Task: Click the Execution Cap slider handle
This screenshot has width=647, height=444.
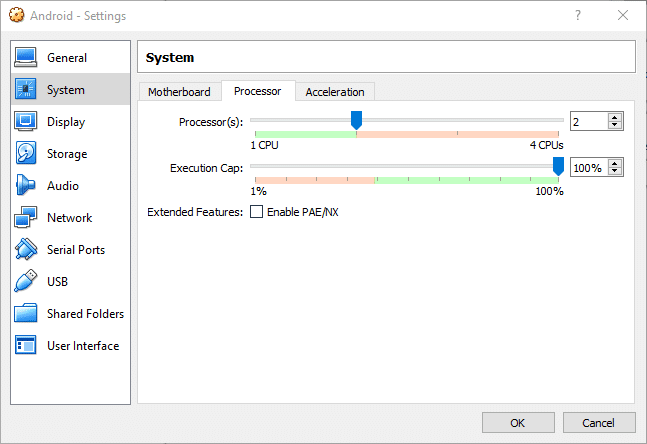Action: tap(559, 166)
